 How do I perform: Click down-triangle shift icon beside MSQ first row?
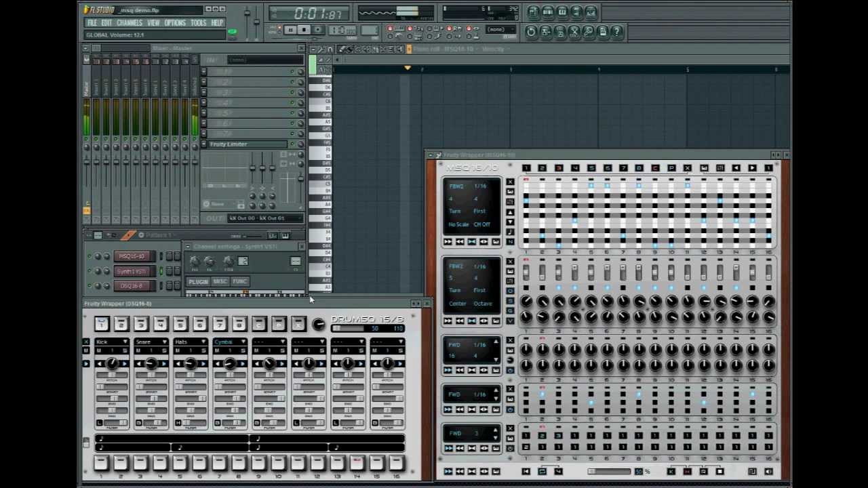(x=510, y=222)
